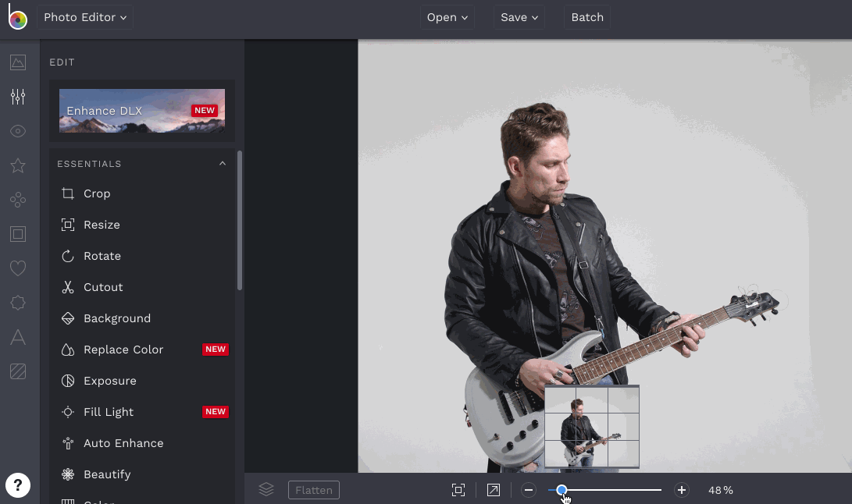
Task: Open the Frames square sidebar icon
Action: 18,234
